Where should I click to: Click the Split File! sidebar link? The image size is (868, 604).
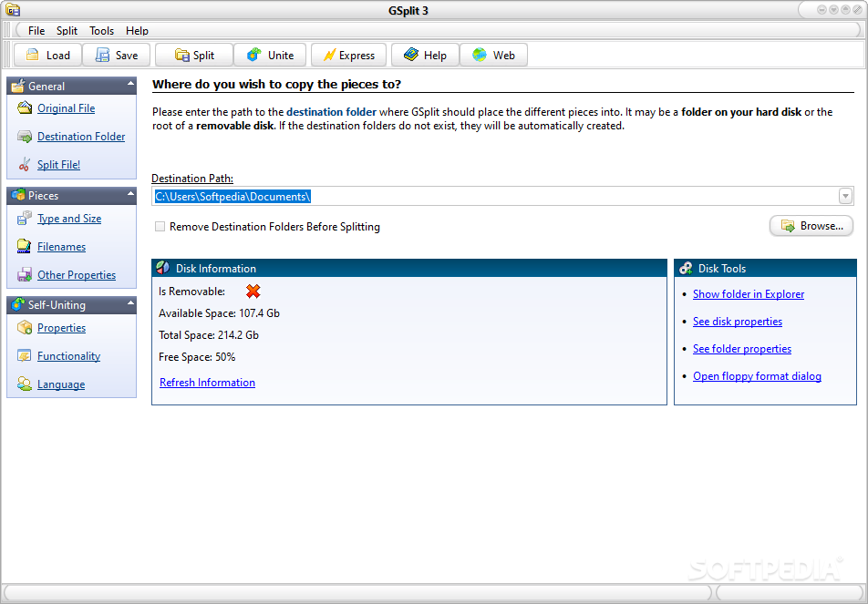[58, 165]
